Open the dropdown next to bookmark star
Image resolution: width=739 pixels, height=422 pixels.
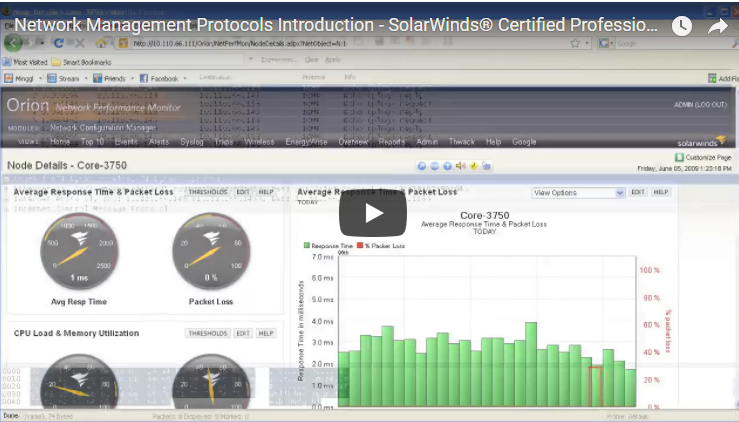pos(587,43)
